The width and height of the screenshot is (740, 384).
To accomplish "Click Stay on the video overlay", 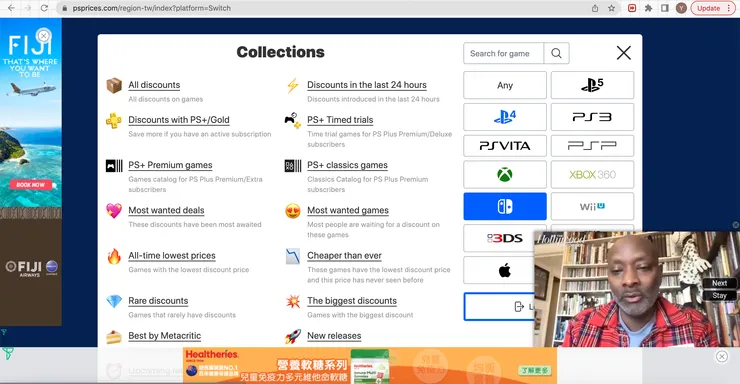I will [x=719, y=296].
